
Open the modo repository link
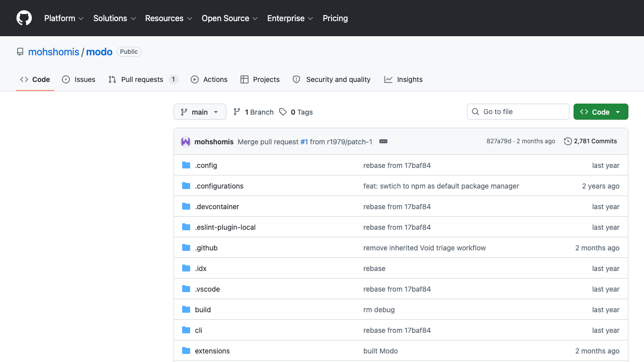(x=99, y=52)
